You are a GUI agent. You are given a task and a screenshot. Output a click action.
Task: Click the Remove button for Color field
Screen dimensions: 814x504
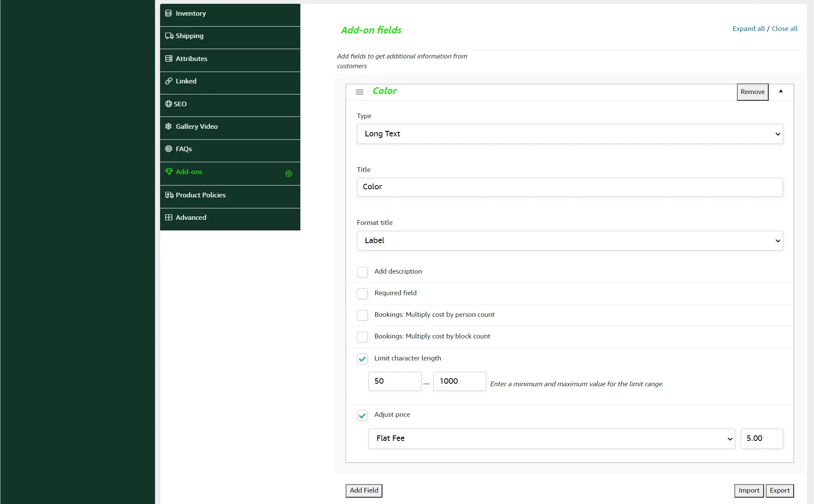click(x=753, y=92)
